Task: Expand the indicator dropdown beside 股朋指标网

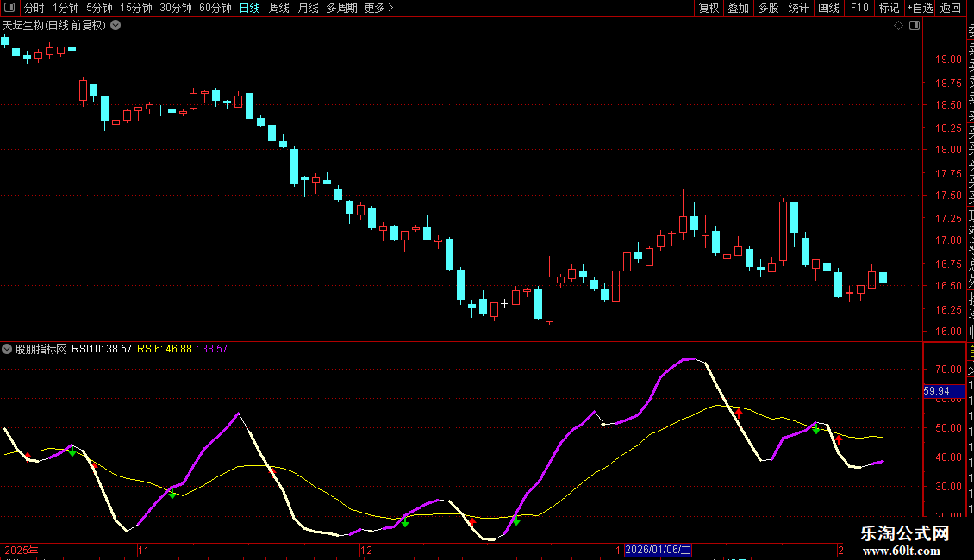Action: (x=7, y=349)
